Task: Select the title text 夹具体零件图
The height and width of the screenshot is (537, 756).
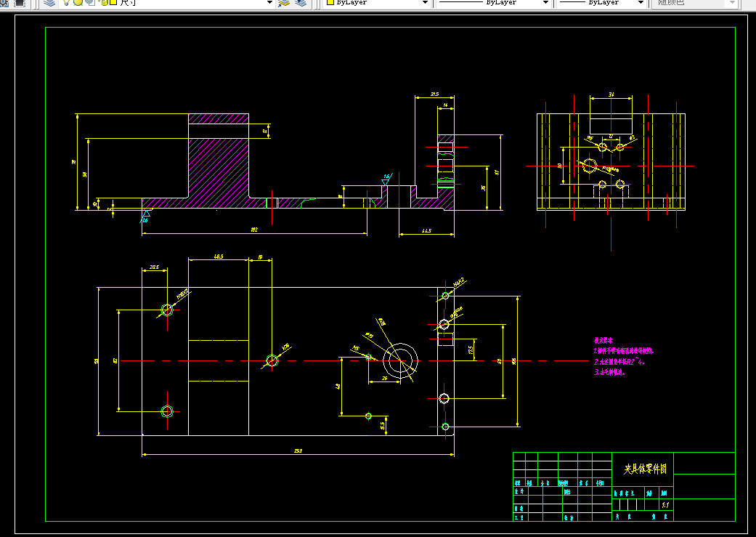Action: pyautogui.click(x=645, y=469)
